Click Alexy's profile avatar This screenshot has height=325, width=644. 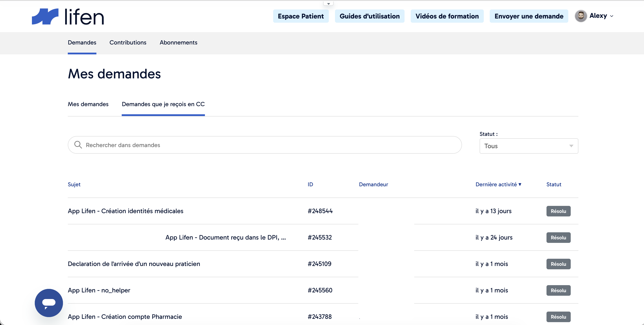pyautogui.click(x=580, y=16)
